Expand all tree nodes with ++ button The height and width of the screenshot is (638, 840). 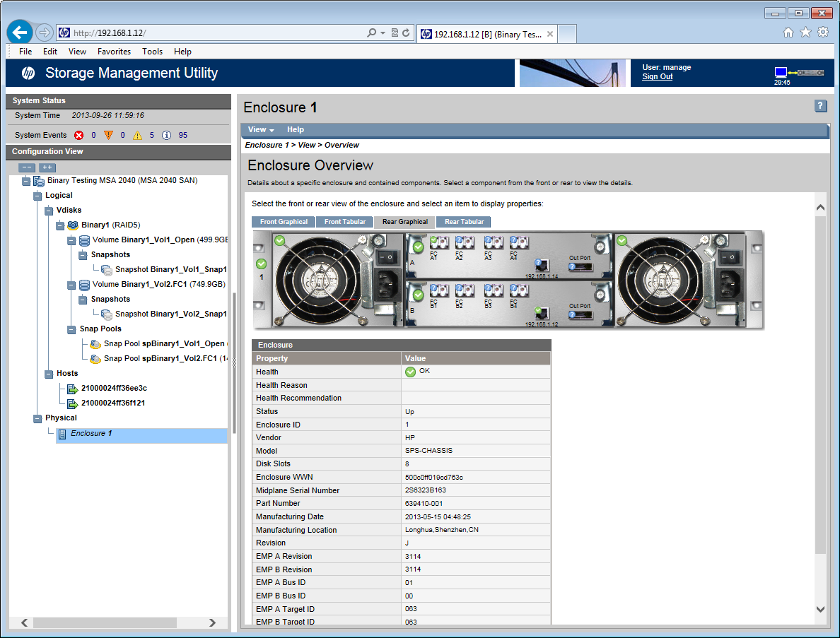tap(47, 167)
